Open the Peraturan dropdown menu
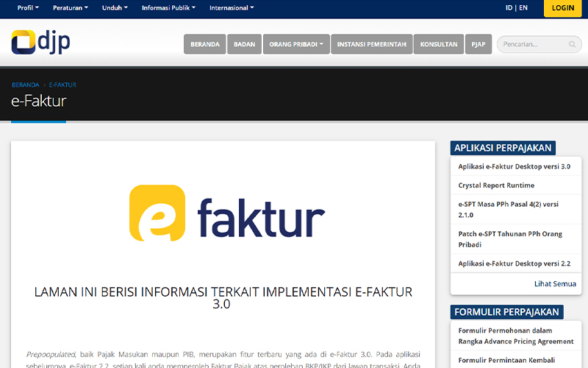Image resolution: width=588 pixels, height=368 pixels. click(x=71, y=8)
